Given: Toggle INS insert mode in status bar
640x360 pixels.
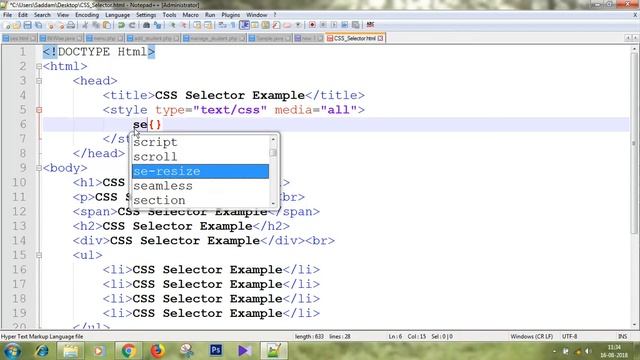Looking at the screenshot, I should (622, 337).
